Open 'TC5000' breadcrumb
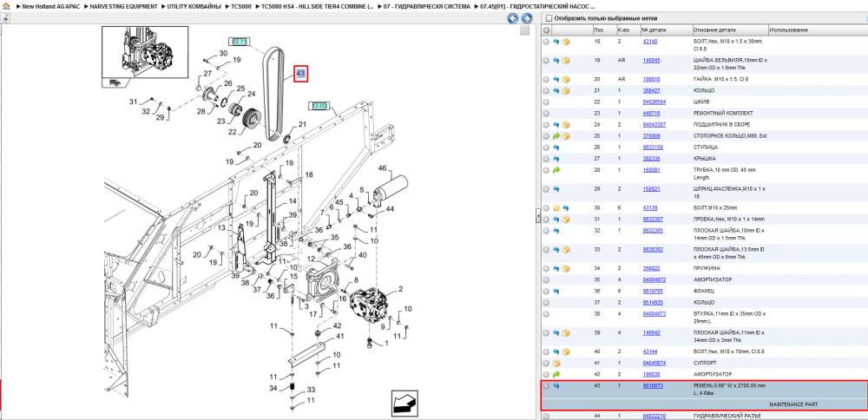868x420 pixels. [240, 6]
